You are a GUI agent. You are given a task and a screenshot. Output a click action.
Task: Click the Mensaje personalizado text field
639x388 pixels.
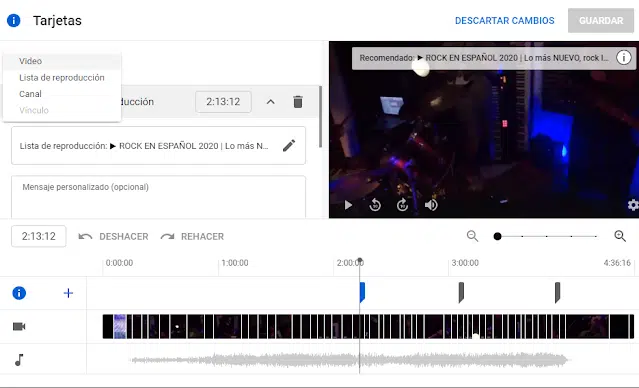159,197
